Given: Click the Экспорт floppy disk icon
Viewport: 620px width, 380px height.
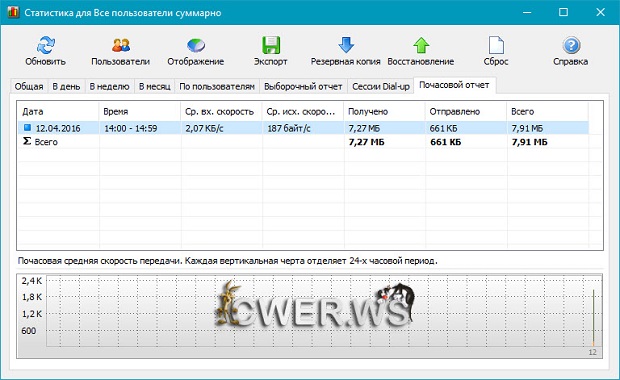Looking at the screenshot, I should [271, 45].
